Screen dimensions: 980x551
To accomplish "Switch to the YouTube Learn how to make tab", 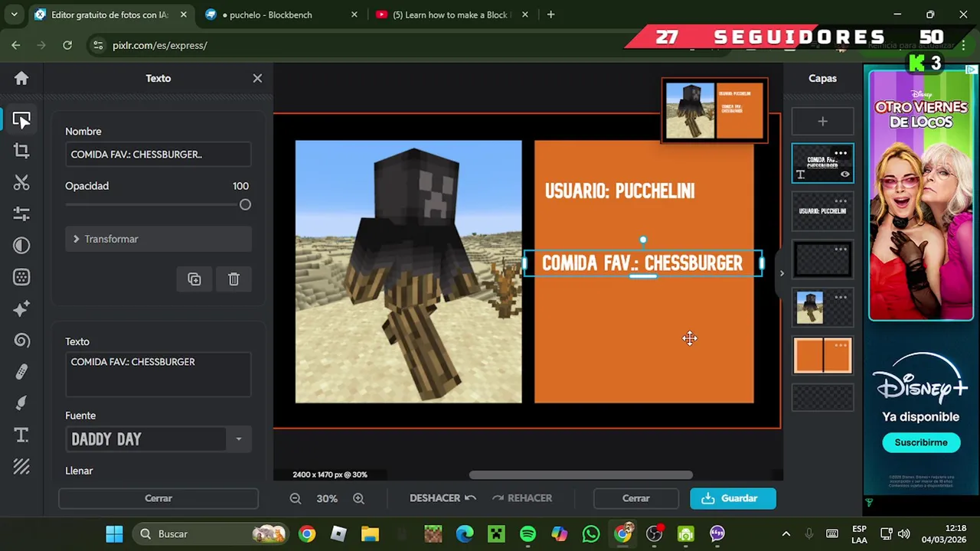I will tap(453, 15).
